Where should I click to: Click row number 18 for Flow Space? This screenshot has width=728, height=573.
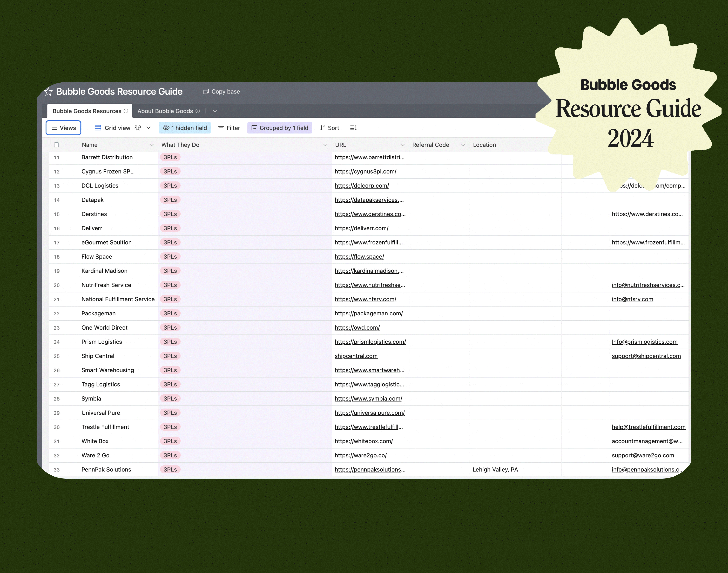coord(57,257)
